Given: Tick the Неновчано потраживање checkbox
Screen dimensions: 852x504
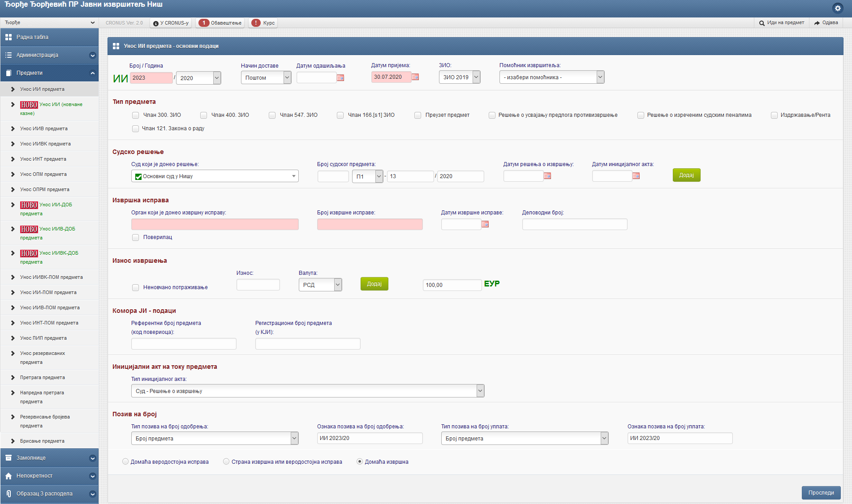Looking at the screenshot, I should 136,288.
